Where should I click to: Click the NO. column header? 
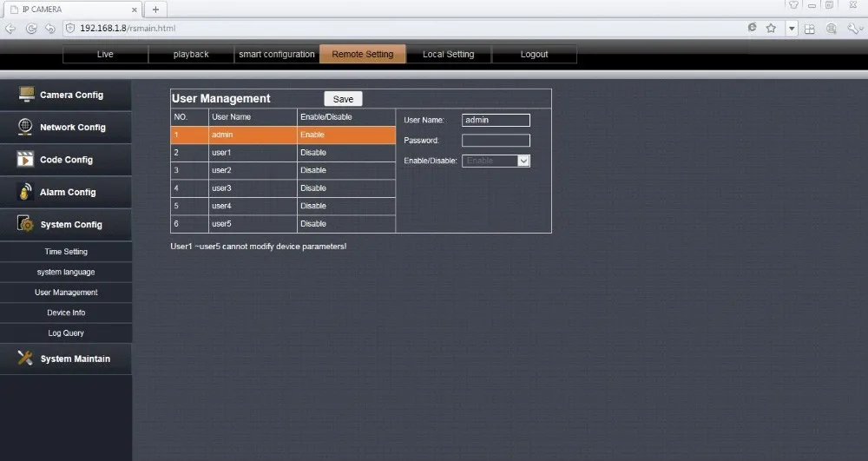coord(190,117)
